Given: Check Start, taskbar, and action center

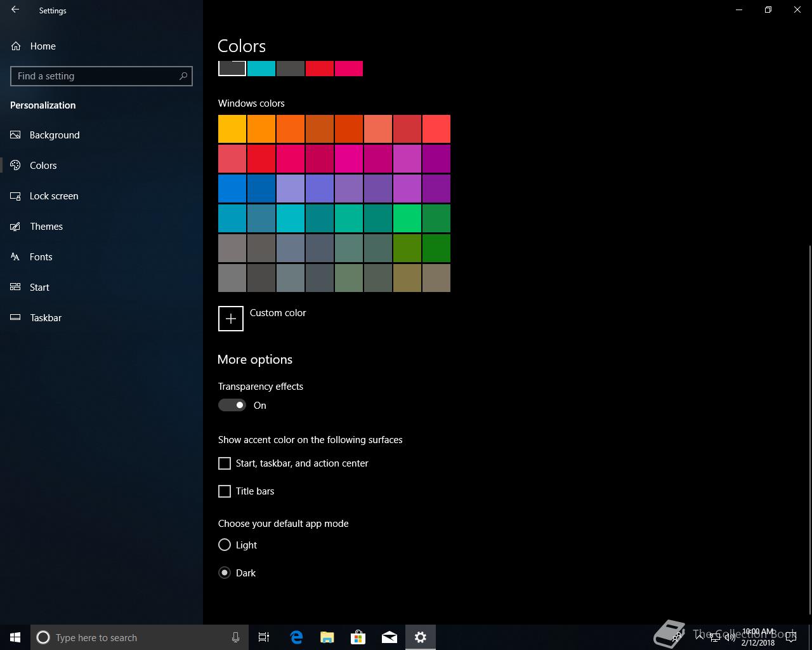Looking at the screenshot, I should pyautogui.click(x=225, y=463).
